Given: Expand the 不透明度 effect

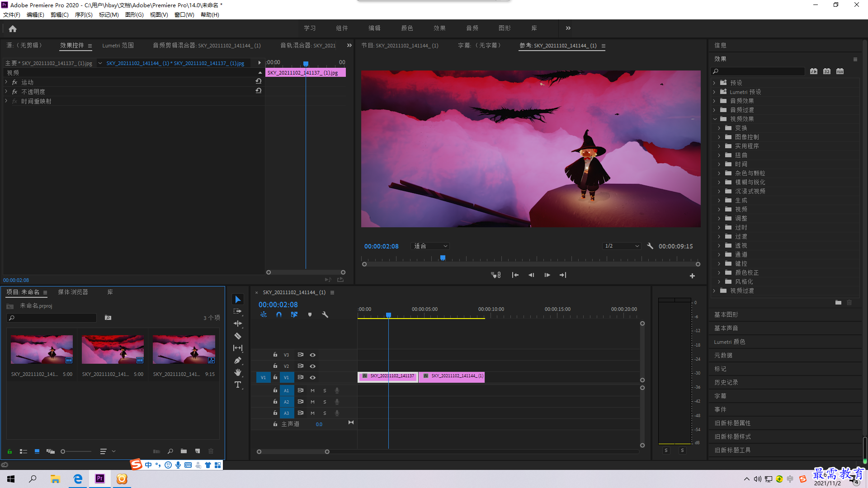Looking at the screenshot, I should pyautogui.click(x=6, y=92).
